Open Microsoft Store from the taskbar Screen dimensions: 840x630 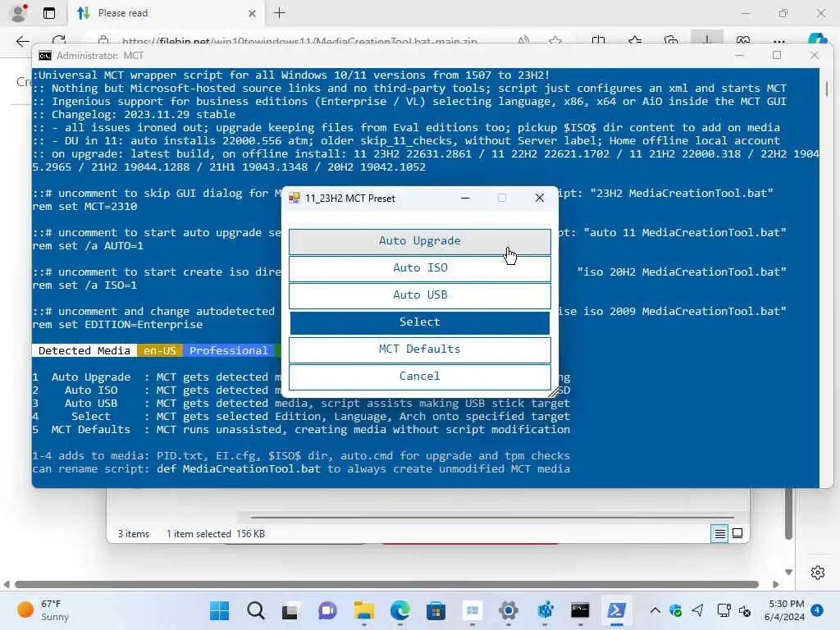click(436, 610)
